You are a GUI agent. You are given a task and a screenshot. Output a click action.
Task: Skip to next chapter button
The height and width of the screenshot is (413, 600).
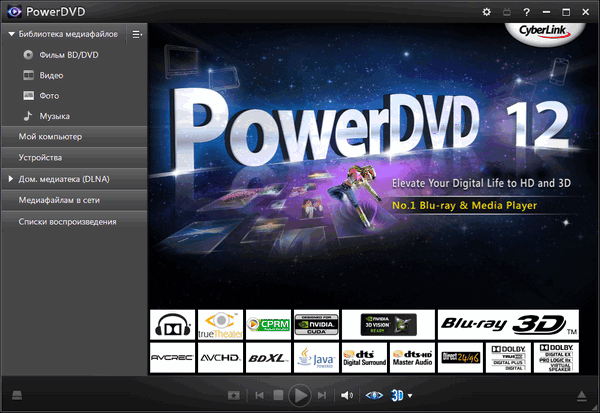[320, 395]
